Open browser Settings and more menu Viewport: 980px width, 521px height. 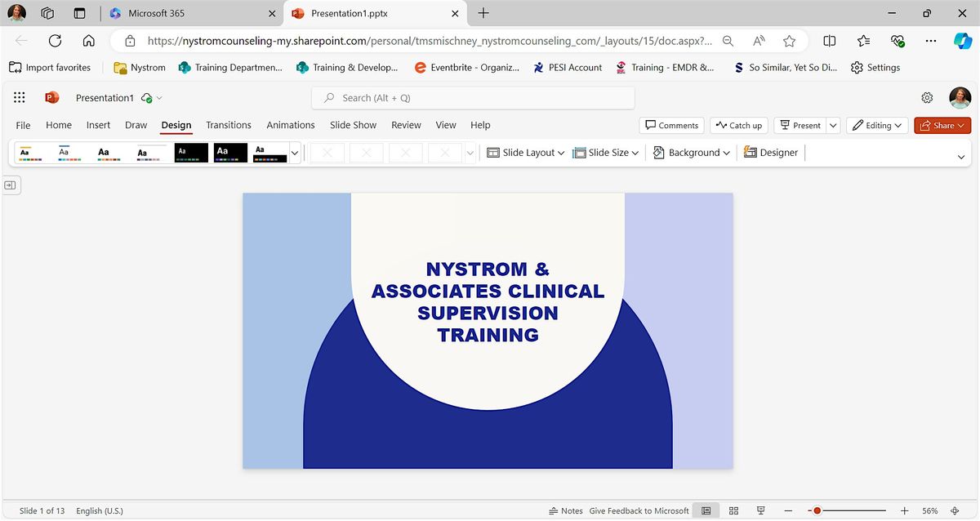[x=931, y=41]
